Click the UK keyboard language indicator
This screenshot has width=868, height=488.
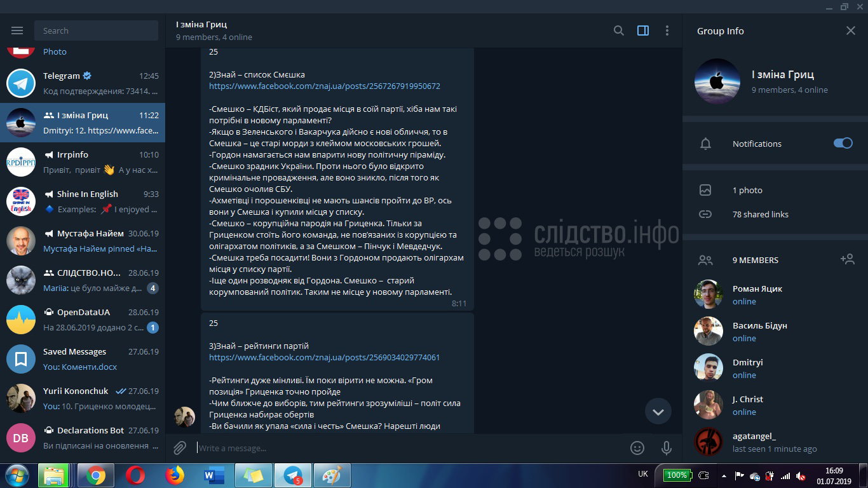[643, 474]
